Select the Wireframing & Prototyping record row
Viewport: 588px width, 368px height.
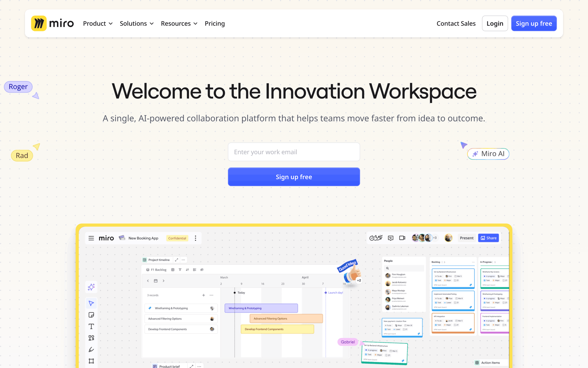[181, 308]
